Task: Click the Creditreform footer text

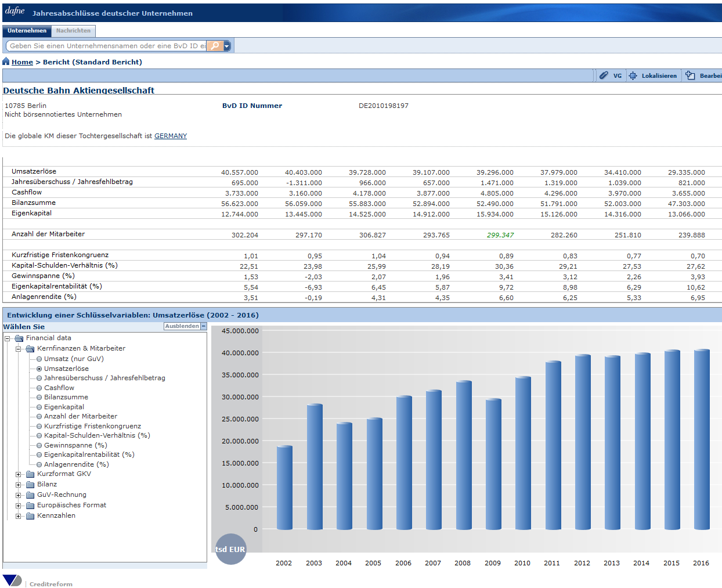Action: click(51, 584)
